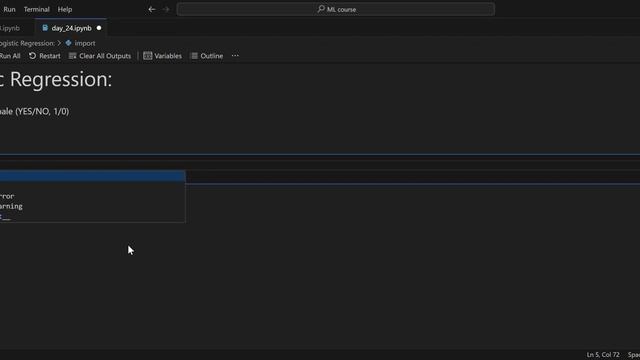Select the highlighted autocomplete suggestion
The width and height of the screenshot is (640, 360).
pos(93,176)
